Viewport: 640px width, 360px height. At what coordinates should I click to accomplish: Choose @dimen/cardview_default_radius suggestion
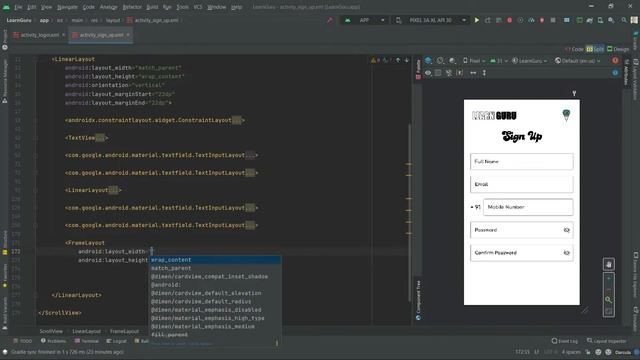pyautogui.click(x=215, y=301)
